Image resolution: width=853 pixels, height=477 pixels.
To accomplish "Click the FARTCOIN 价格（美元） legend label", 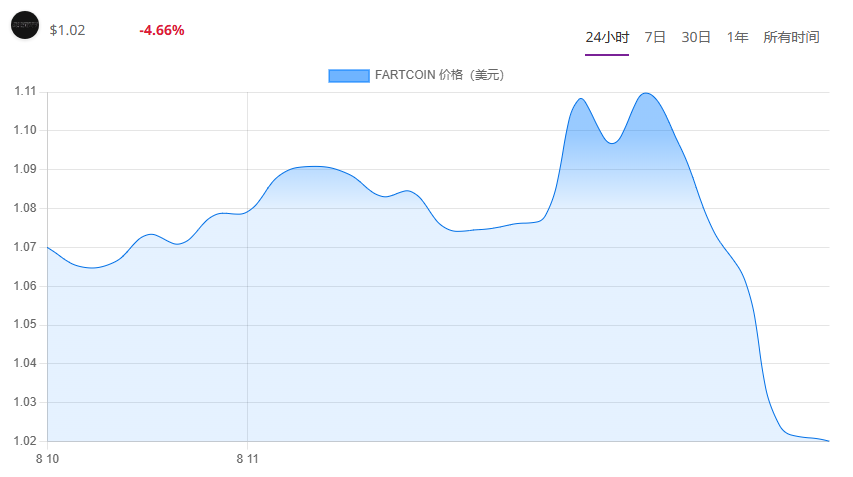I will [x=440, y=75].
